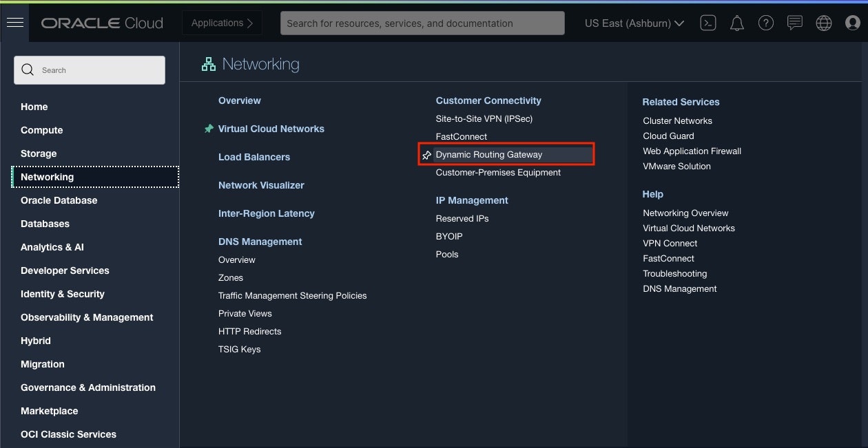Open Customer-Premises Equipment
Viewport: 868px width, 448px height.
[499, 172]
